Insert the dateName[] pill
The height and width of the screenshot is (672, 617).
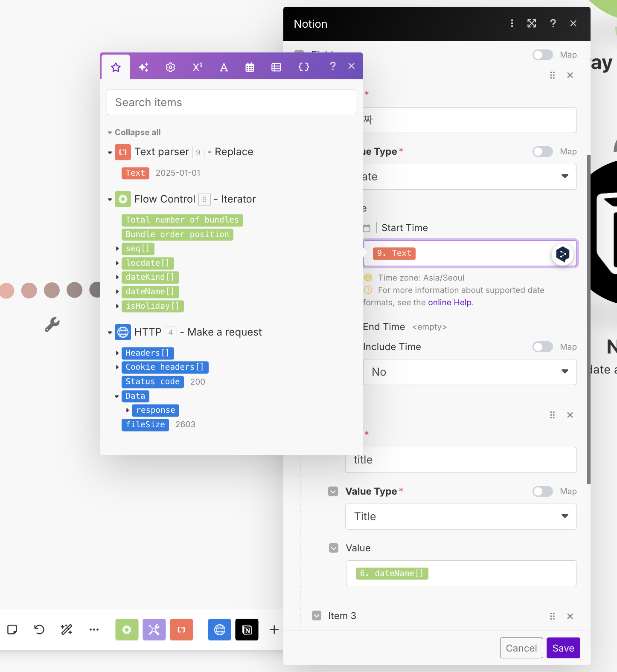click(150, 292)
